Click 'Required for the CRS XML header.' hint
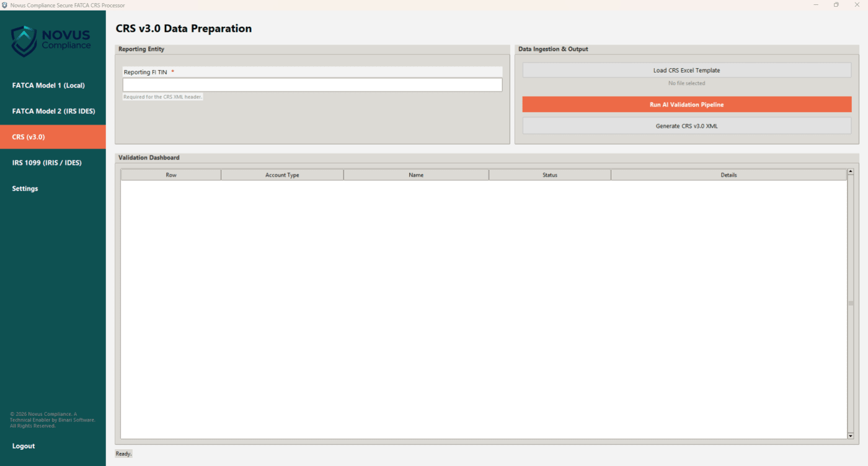Image resolution: width=868 pixels, height=466 pixels. (163, 97)
